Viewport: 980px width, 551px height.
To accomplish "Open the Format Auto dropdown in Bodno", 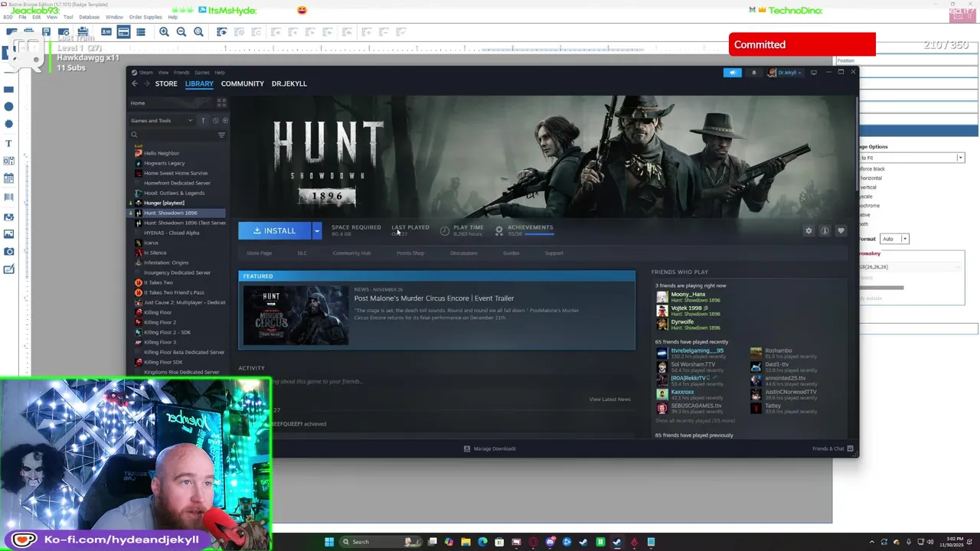I will (x=894, y=239).
